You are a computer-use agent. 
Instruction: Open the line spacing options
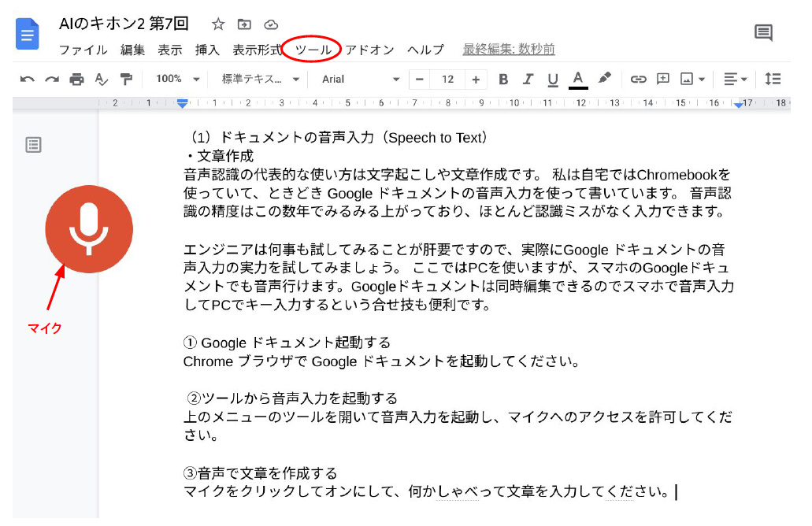[x=773, y=79]
